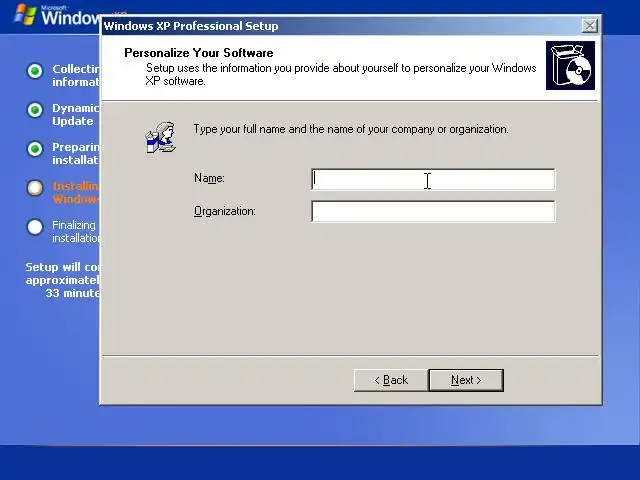Click the software box and CD icon
This screenshot has width=640, height=480.
click(x=570, y=65)
